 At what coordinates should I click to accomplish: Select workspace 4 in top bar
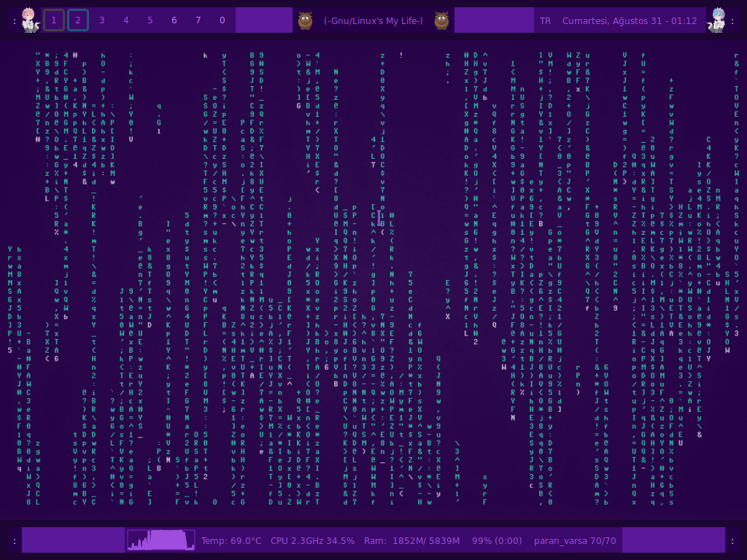point(126,20)
